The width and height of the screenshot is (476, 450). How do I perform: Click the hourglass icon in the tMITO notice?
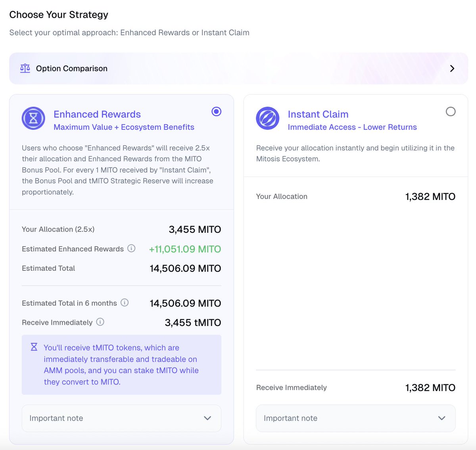pos(34,347)
